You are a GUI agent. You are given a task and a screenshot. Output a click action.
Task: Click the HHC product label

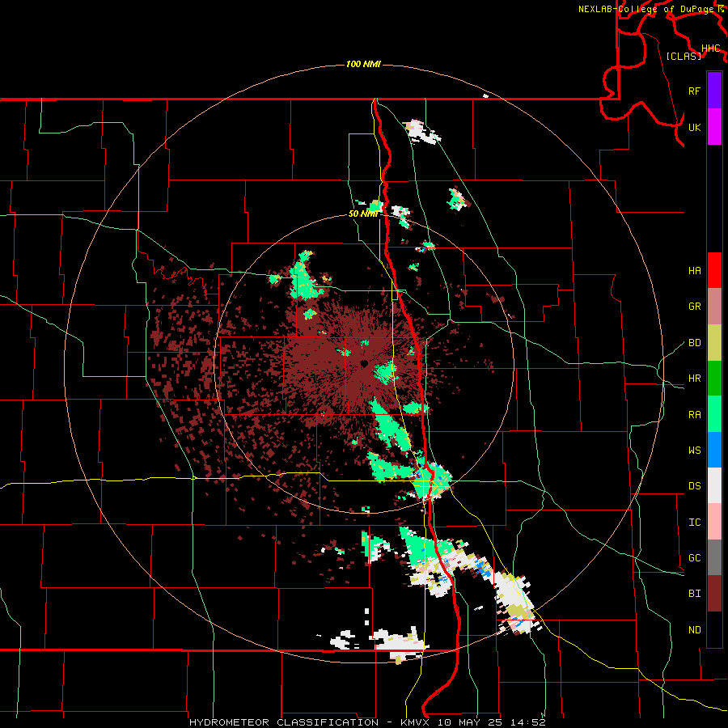(x=710, y=48)
